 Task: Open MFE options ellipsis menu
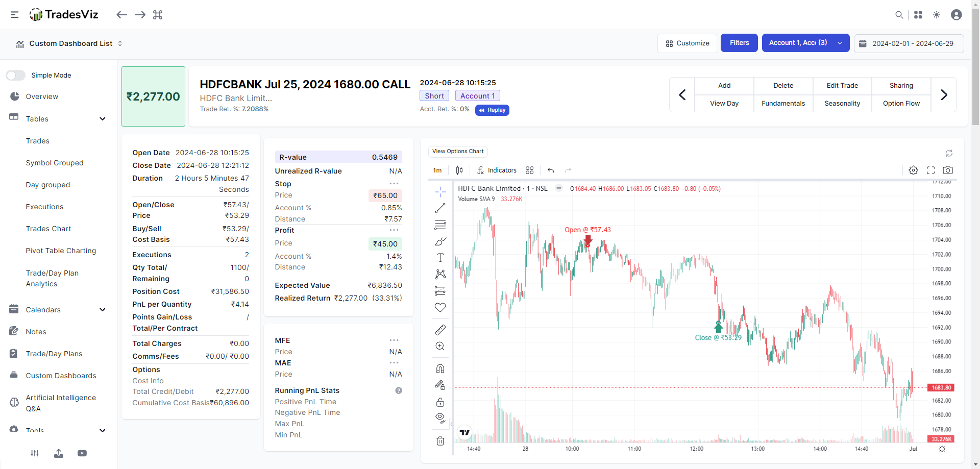point(394,340)
